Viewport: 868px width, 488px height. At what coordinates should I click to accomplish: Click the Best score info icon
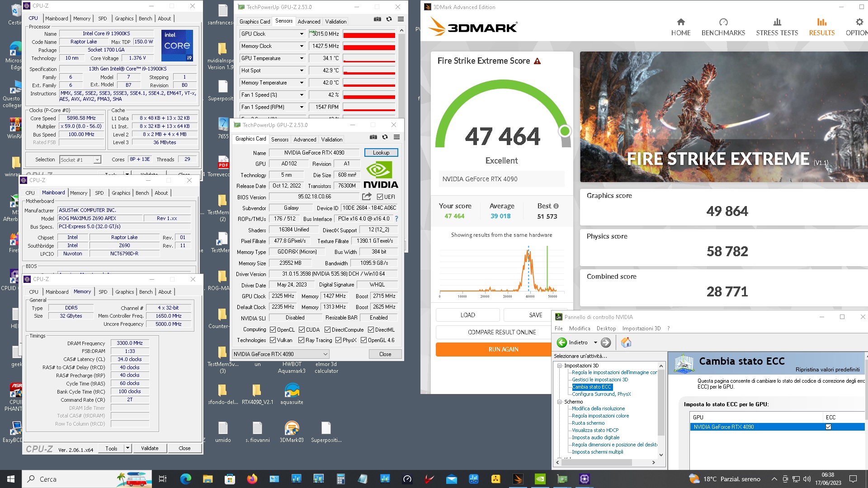pyautogui.click(x=556, y=206)
